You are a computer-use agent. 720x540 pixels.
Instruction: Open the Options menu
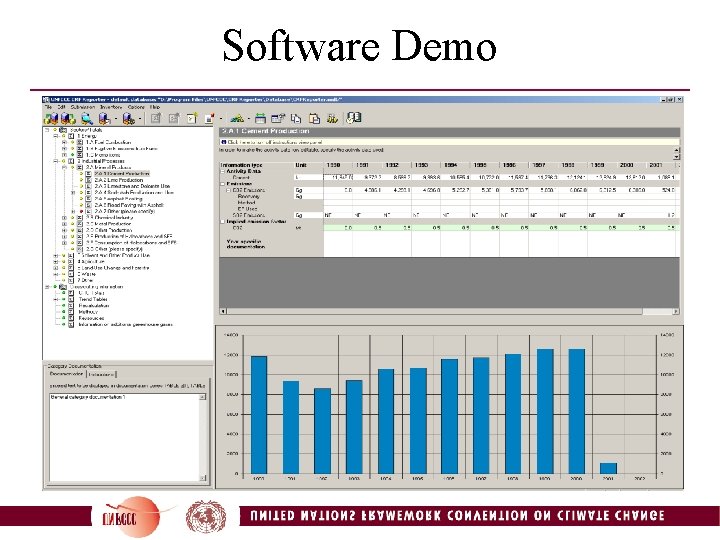136,107
